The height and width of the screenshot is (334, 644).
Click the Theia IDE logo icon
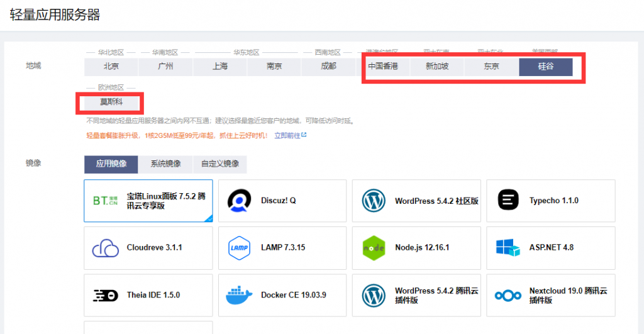tap(105, 295)
